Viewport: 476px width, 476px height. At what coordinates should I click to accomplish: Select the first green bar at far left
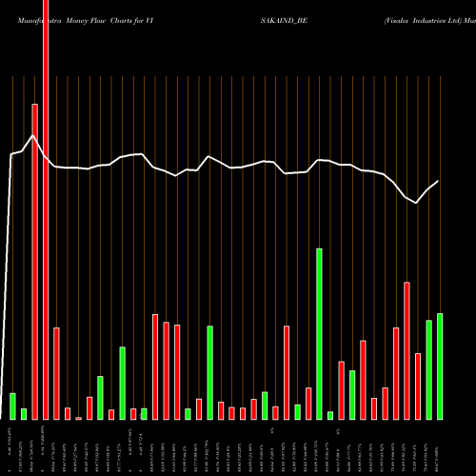(x=12, y=407)
